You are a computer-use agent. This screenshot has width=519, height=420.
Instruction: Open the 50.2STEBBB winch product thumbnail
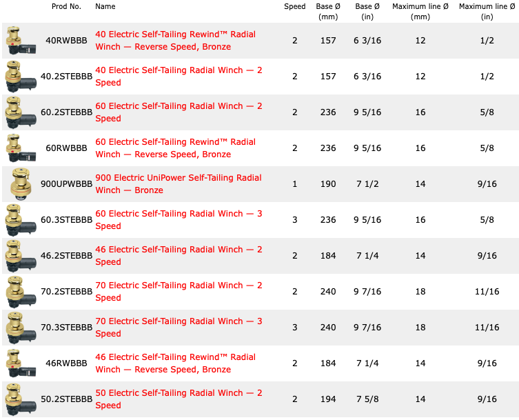point(21,399)
